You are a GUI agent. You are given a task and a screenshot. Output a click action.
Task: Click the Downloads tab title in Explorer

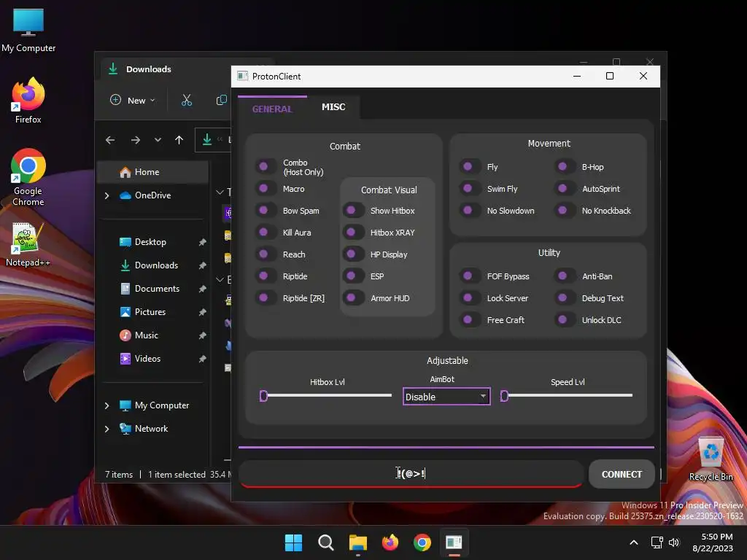[x=149, y=69]
